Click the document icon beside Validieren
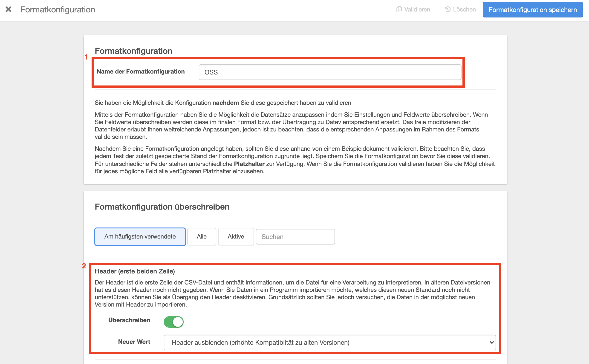Viewport: 589px width, 364px height. 399,9
